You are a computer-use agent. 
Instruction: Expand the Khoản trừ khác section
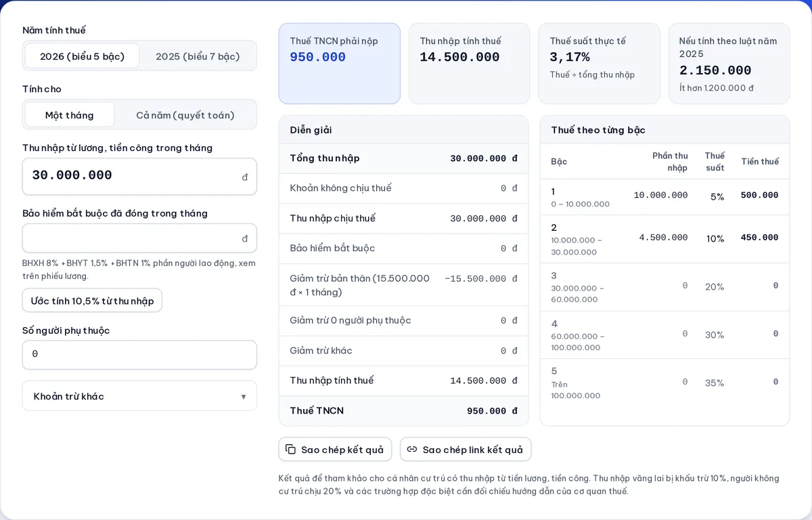pos(139,396)
